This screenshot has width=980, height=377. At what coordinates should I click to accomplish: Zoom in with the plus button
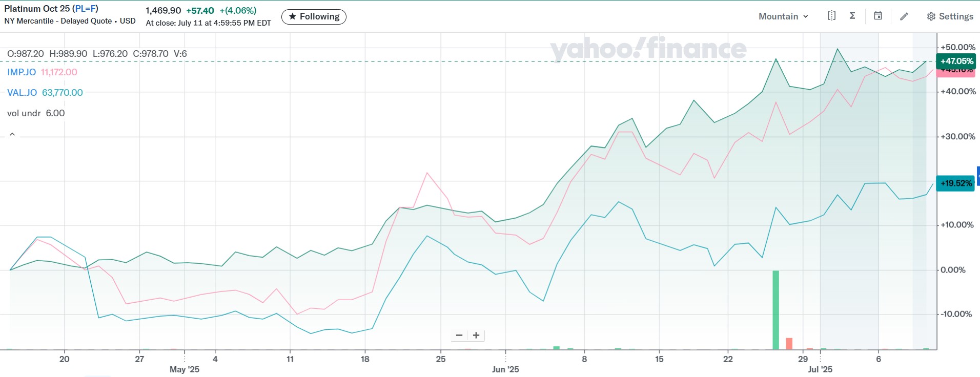click(x=476, y=336)
